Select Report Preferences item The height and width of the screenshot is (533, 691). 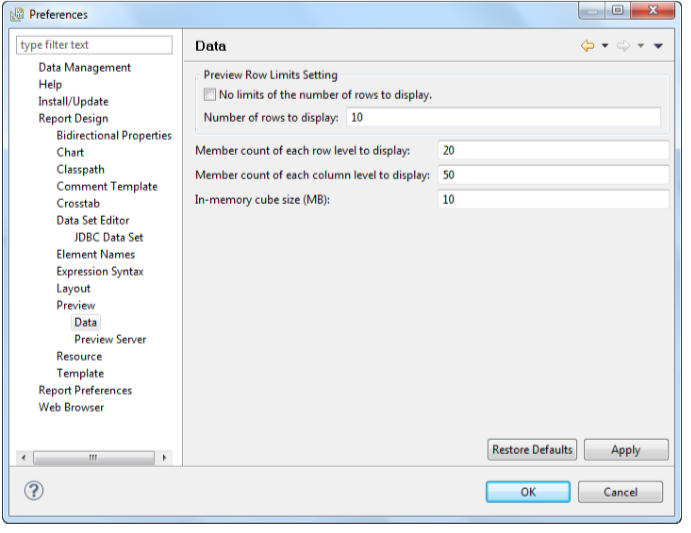point(85,390)
